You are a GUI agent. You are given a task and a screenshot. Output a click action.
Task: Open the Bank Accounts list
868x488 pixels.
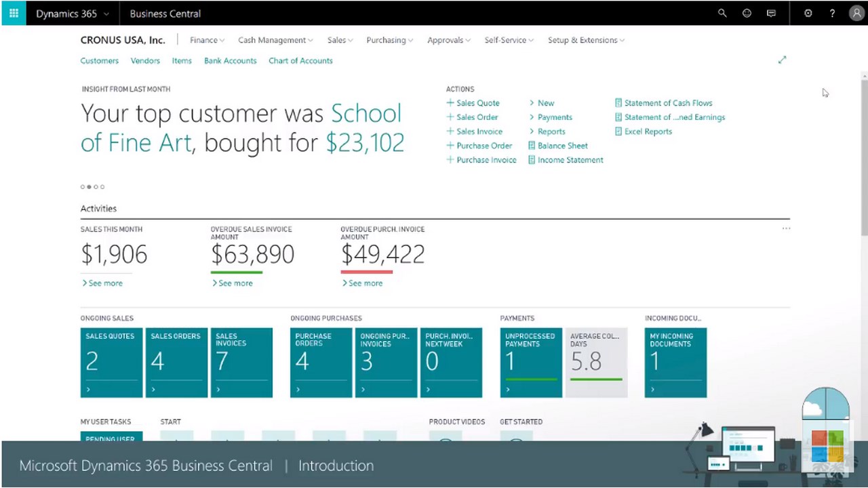click(231, 60)
